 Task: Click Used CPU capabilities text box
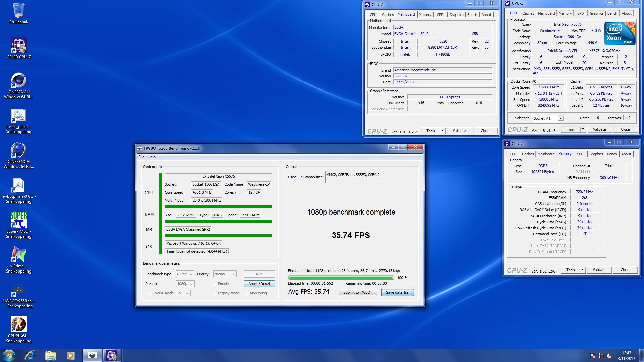coord(367,177)
